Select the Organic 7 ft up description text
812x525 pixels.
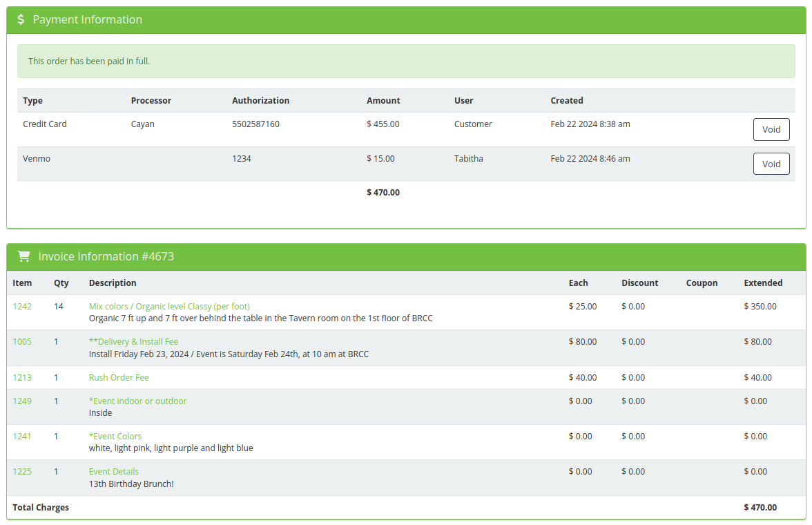[260, 318]
